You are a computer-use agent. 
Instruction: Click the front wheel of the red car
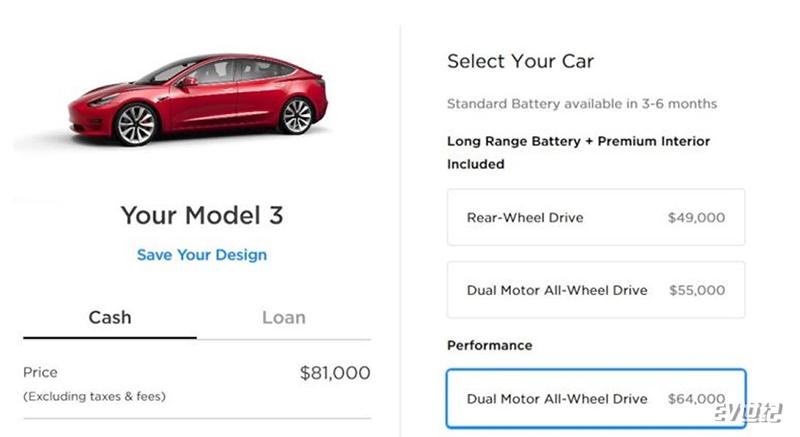(x=136, y=125)
